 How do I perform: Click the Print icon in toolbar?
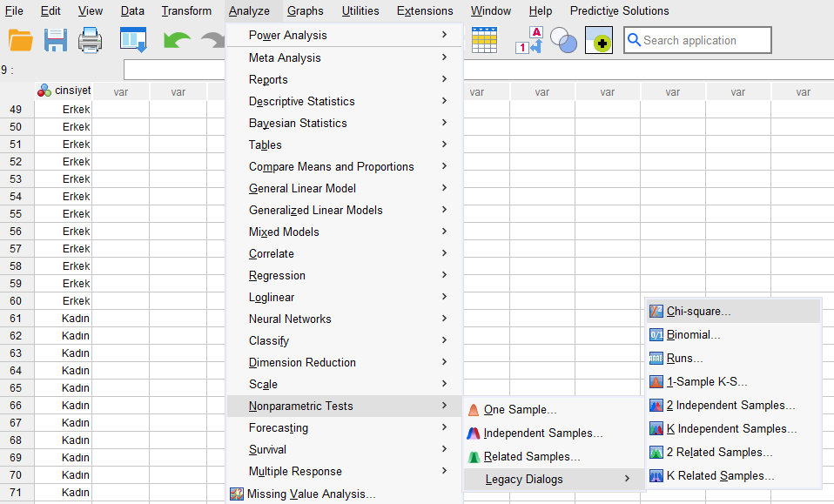click(91, 40)
